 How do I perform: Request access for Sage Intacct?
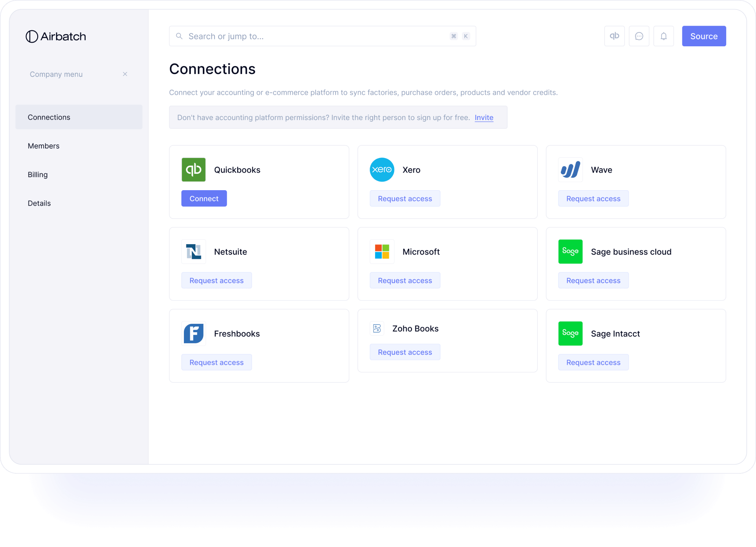click(593, 362)
